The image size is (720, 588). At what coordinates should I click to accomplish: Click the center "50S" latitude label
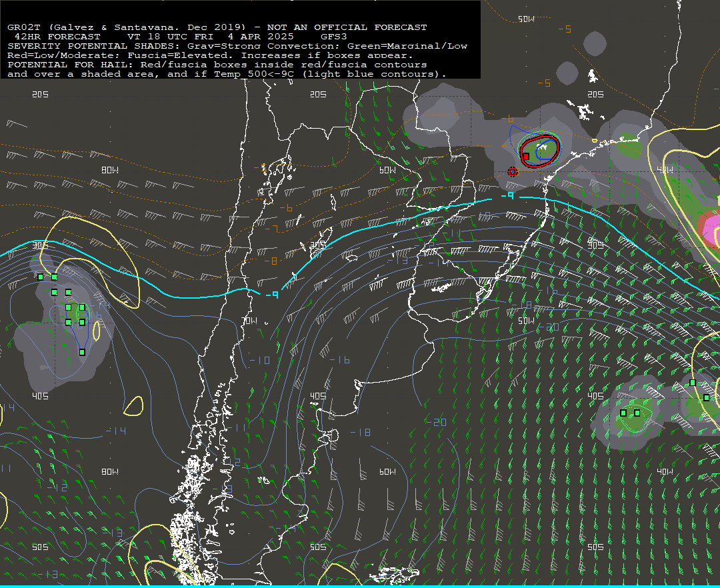[x=318, y=547]
